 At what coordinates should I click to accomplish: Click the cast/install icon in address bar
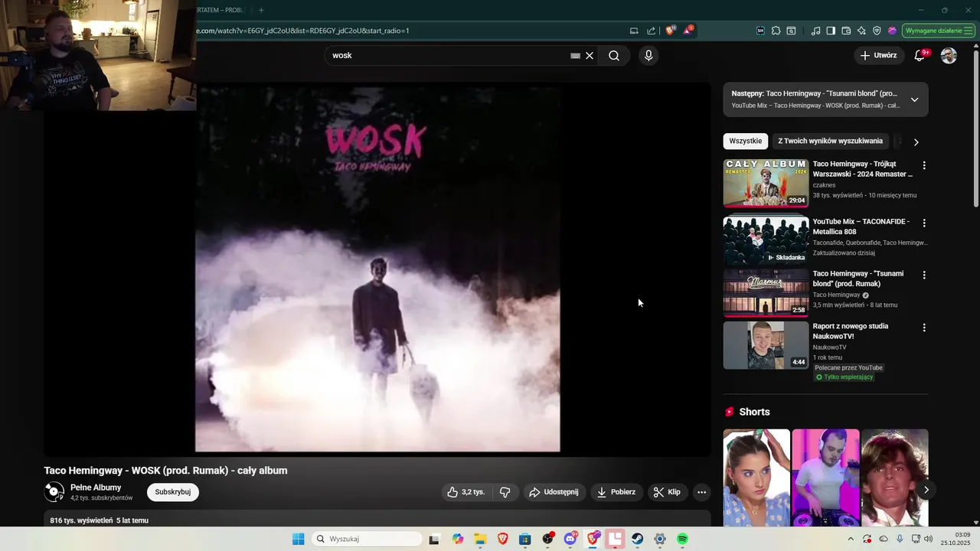[x=634, y=31]
